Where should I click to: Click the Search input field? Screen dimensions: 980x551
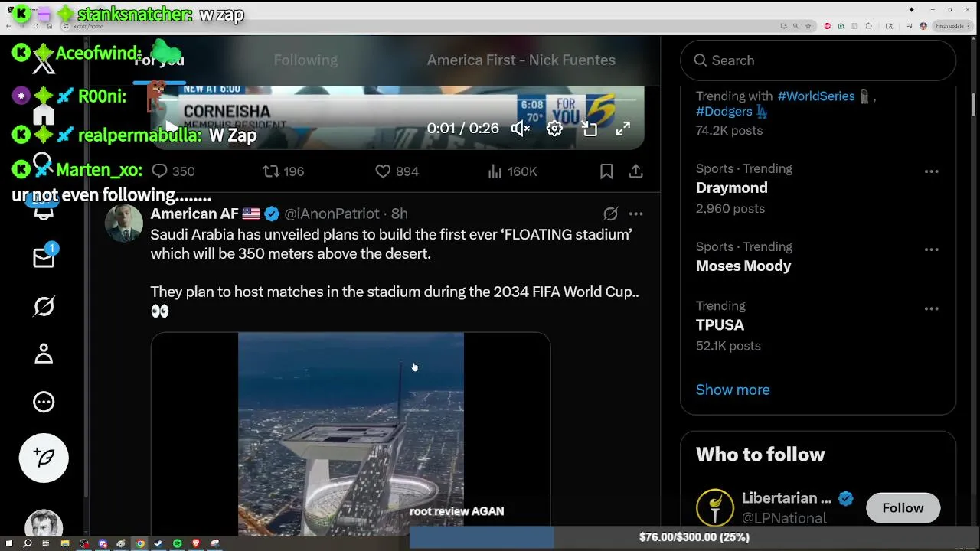click(x=818, y=60)
